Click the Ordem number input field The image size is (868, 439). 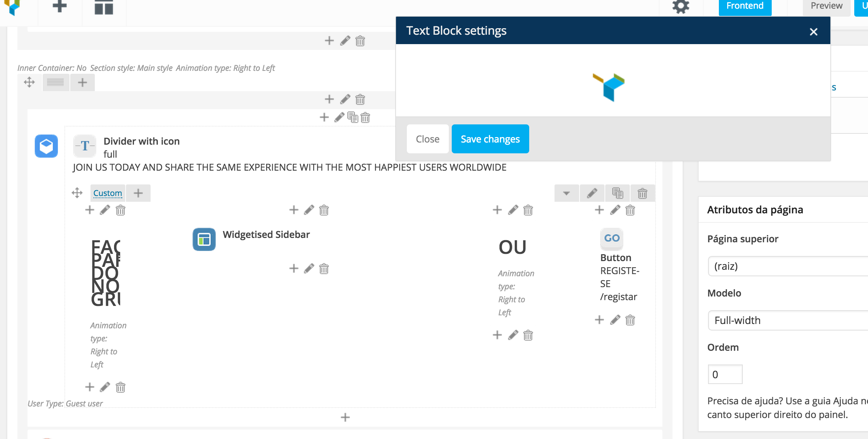click(725, 374)
